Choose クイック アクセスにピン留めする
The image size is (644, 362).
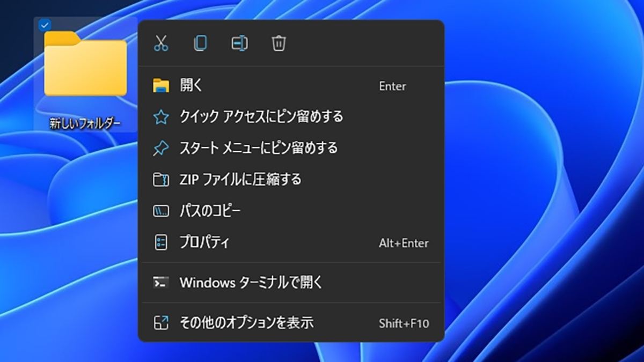(291, 117)
